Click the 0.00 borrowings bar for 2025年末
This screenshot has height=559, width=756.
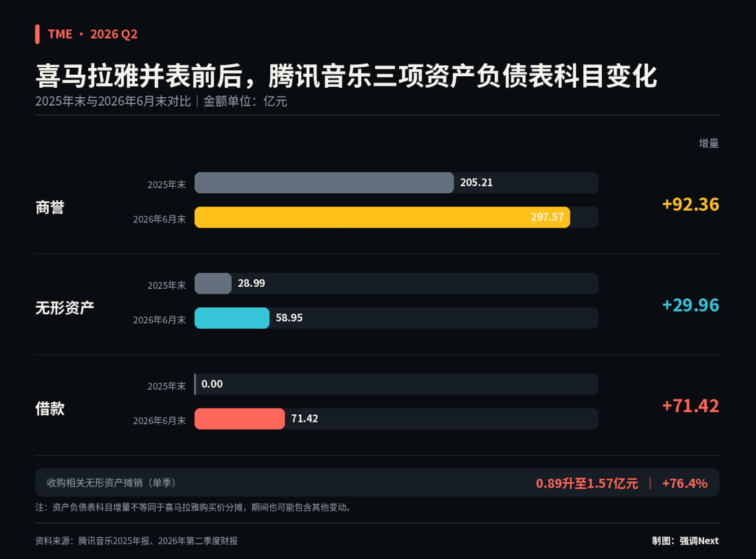pyautogui.click(x=195, y=384)
